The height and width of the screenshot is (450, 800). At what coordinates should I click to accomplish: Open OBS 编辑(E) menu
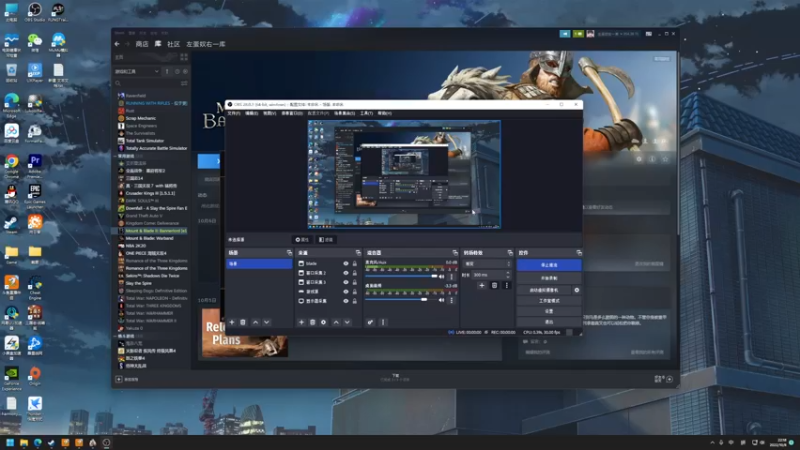[252, 113]
